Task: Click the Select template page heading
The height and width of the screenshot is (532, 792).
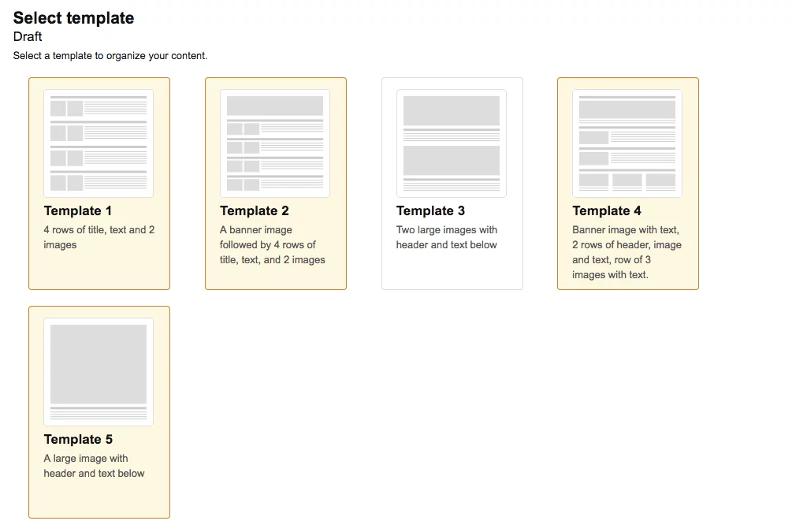Action: click(x=73, y=17)
